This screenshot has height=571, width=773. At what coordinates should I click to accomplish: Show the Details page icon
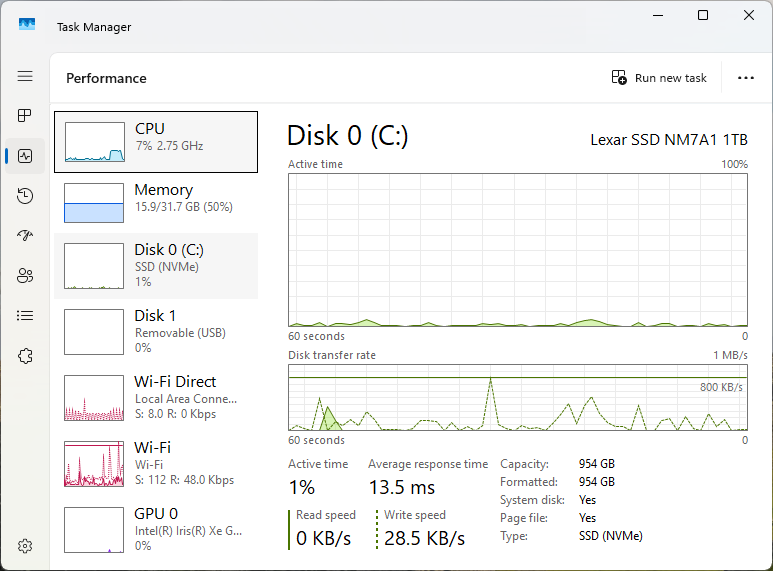coord(25,316)
